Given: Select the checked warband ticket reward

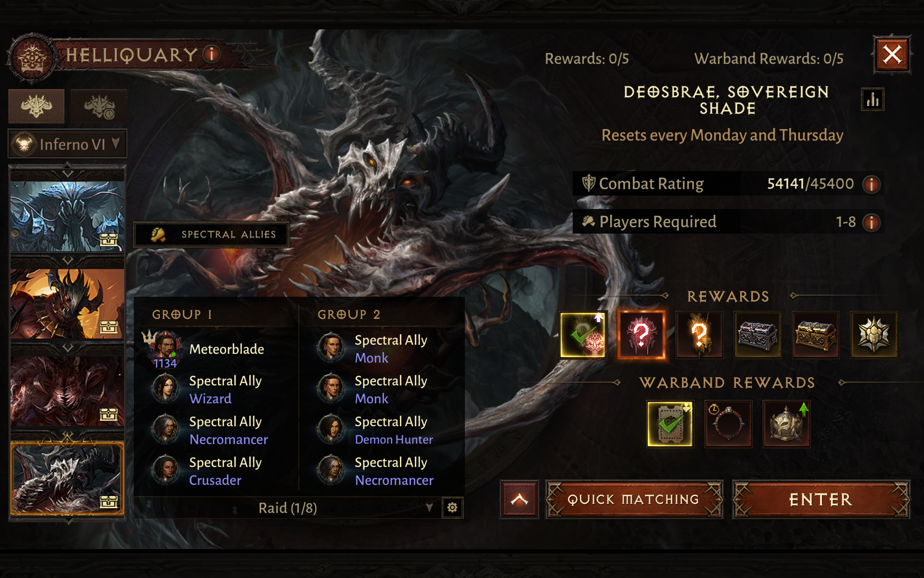Looking at the screenshot, I should [670, 424].
